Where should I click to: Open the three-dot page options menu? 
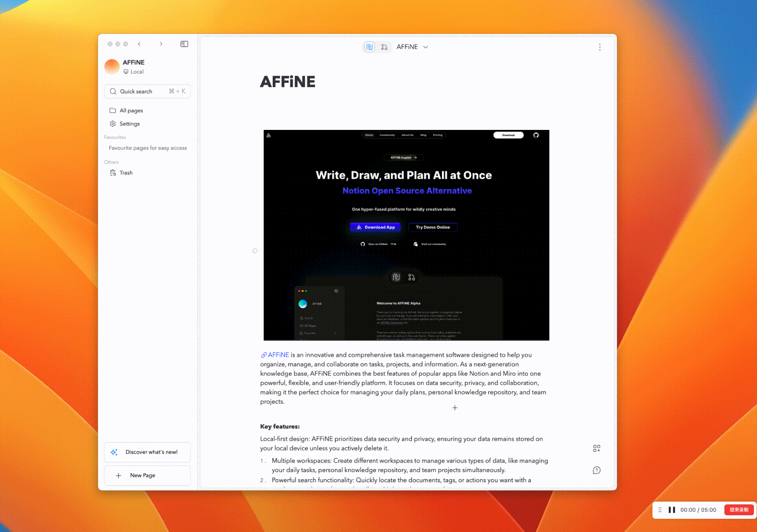(600, 47)
